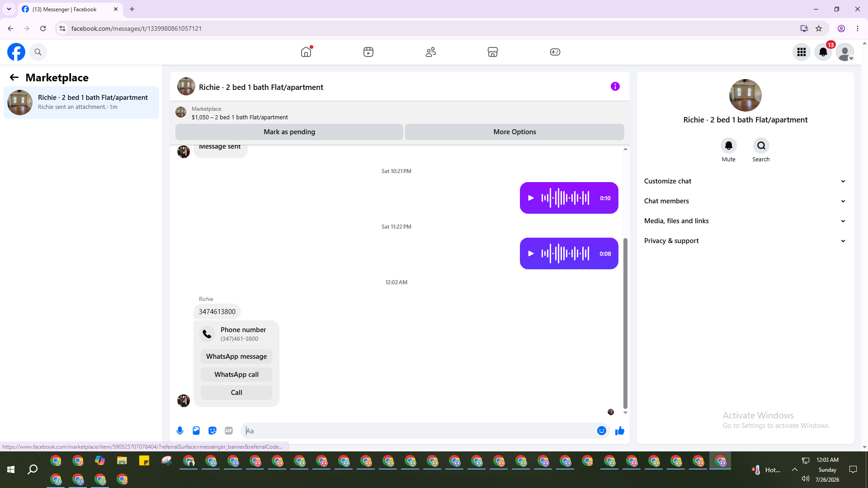Viewport: 868px width, 488px height.
Task: Go back in browser history
Action: [10, 28]
